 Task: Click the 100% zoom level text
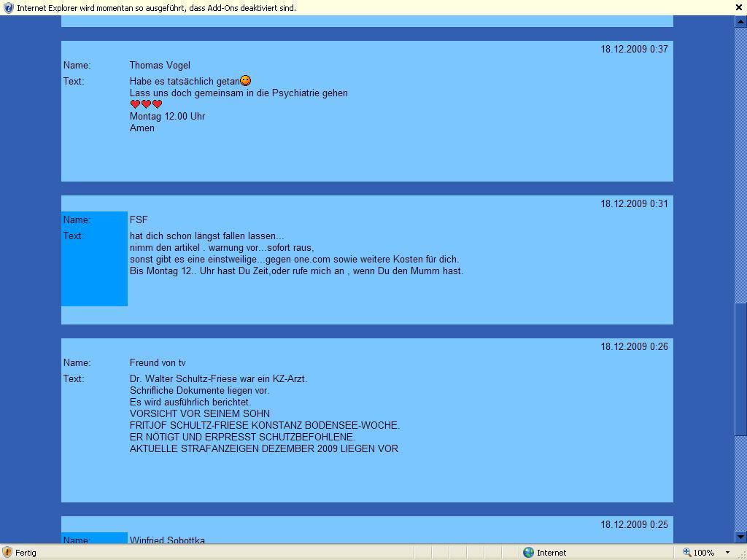(x=704, y=553)
